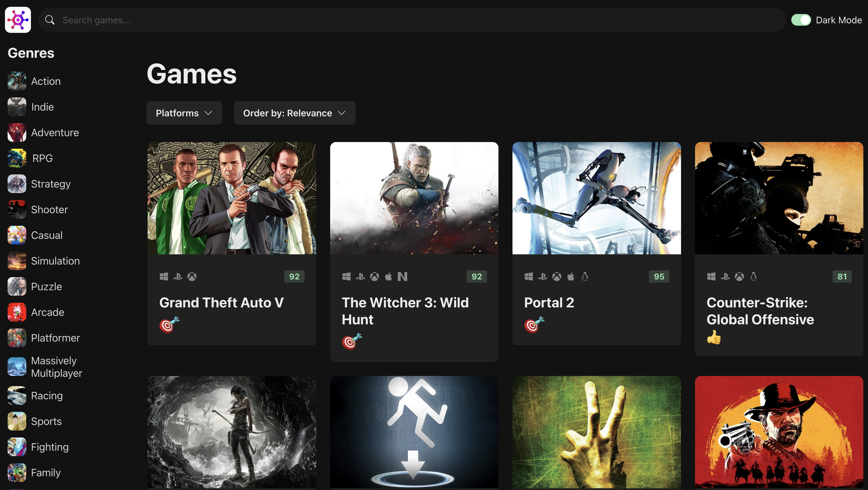
Task: Open the Adventure genre
Action: 55,132
